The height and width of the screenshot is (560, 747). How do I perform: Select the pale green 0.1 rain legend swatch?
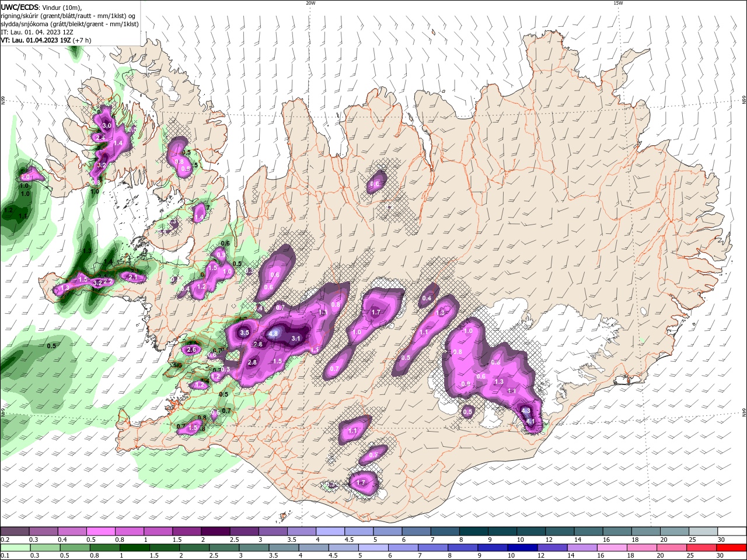15,548
